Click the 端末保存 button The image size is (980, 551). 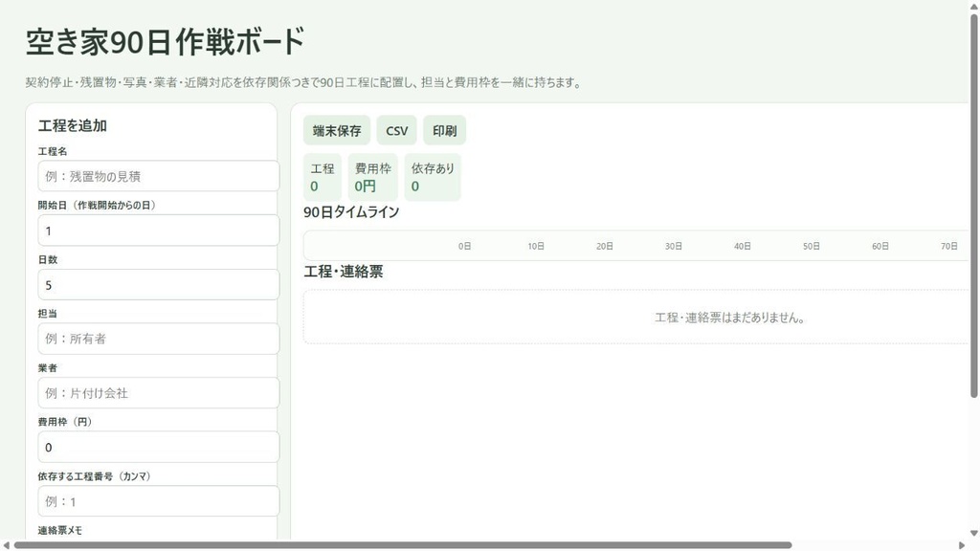[337, 130]
